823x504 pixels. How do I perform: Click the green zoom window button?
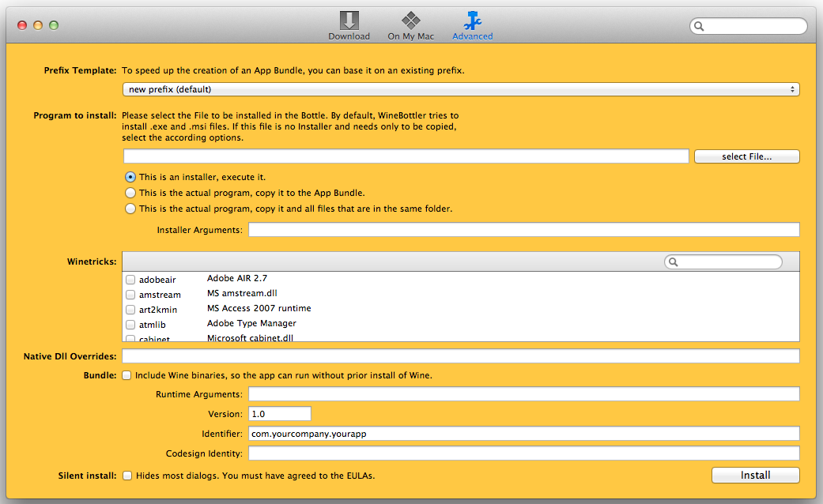click(x=54, y=25)
